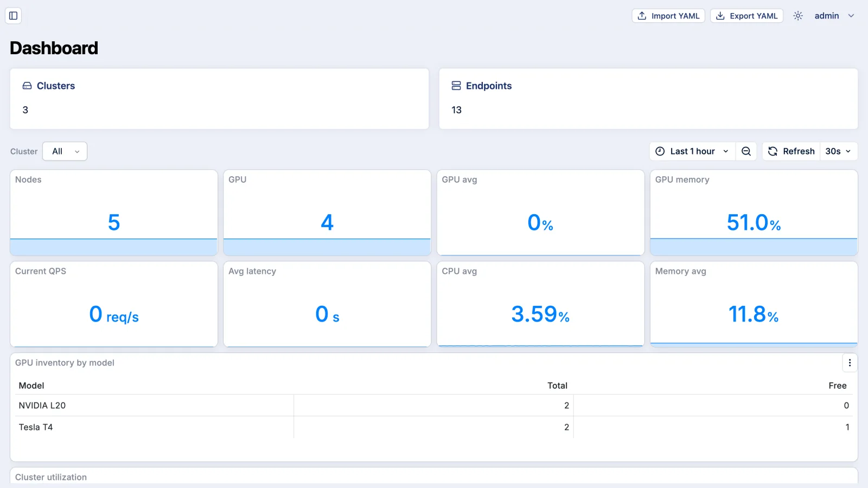The image size is (868, 488).
Task: Open the admin user menu
Action: tap(834, 16)
